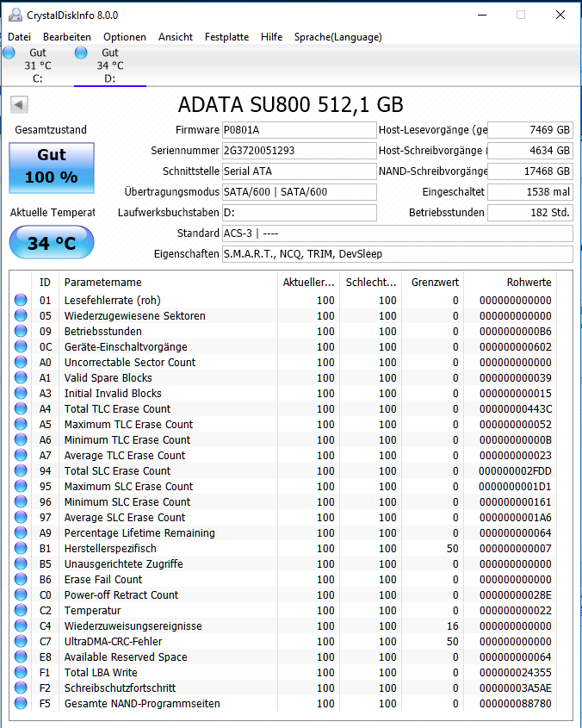Select the Schreibschutzfortschritt row text
Image resolution: width=582 pixels, height=728 pixels.
(120, 688)
